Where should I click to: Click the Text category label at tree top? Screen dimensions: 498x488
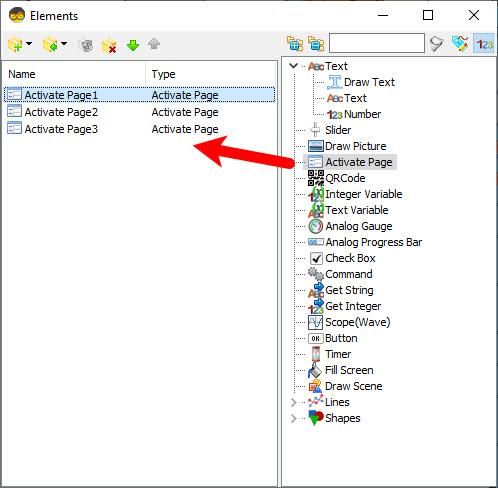coord(336,66)
